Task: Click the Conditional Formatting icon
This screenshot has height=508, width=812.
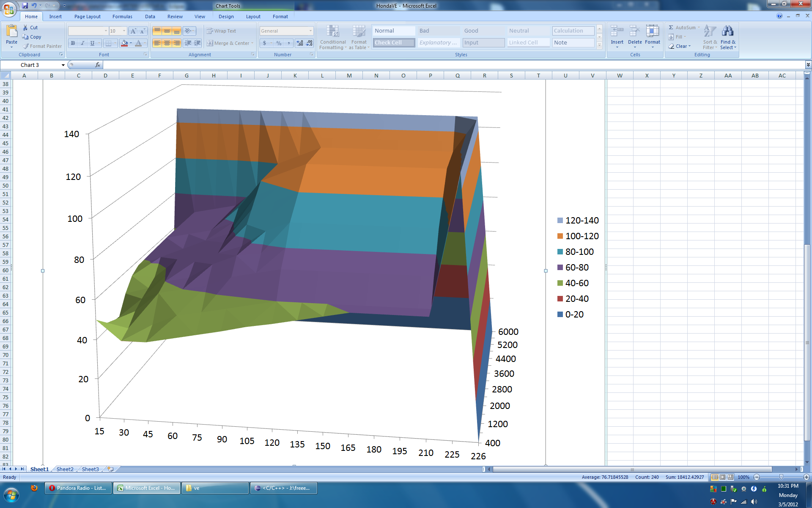Action: tap(333, 32)
